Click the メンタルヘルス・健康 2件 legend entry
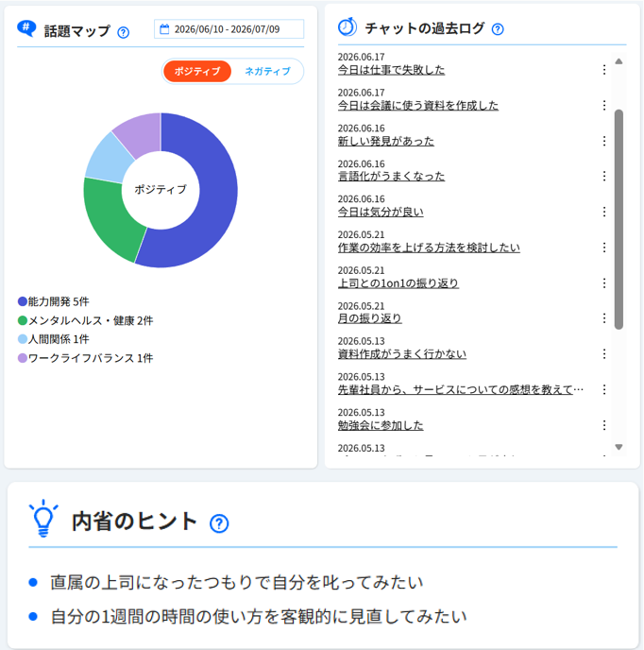Screen dimensions: 644x650 [x=85, y=320]
